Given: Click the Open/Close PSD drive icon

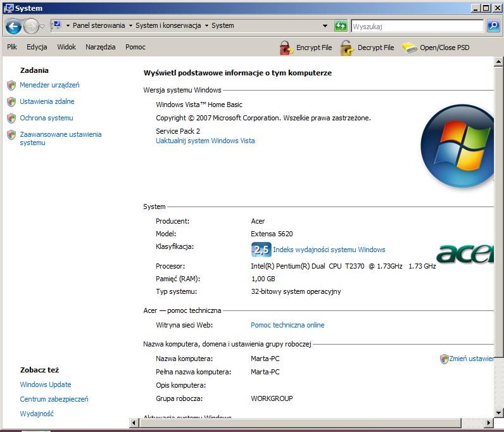Looking at the screenshot, I should click(410, 48).
